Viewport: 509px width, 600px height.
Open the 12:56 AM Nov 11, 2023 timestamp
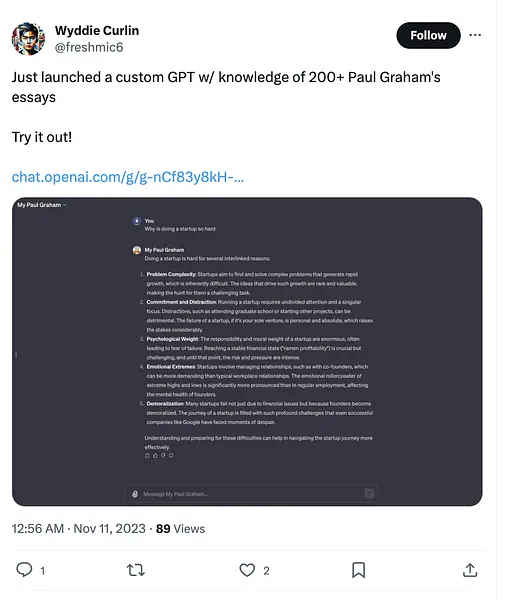pyautogui.click(x=78, y=528)
